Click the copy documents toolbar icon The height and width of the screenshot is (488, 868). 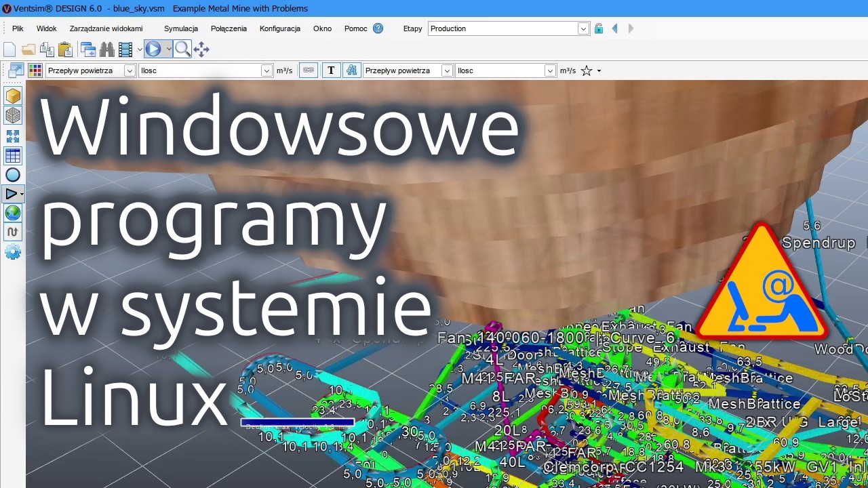46,49
